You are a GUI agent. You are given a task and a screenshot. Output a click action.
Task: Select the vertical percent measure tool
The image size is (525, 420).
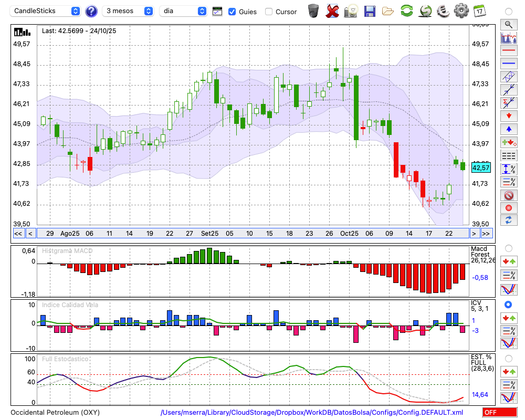coord(509,169)
